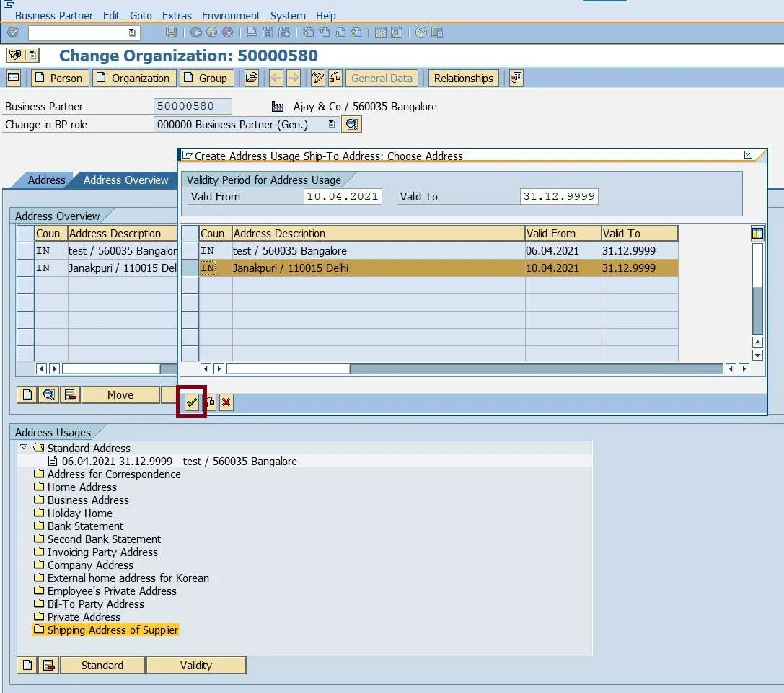This screenshot has width=784, height=693.
Task: Open the Change in BP role dropdown
Action: (332, 124)
